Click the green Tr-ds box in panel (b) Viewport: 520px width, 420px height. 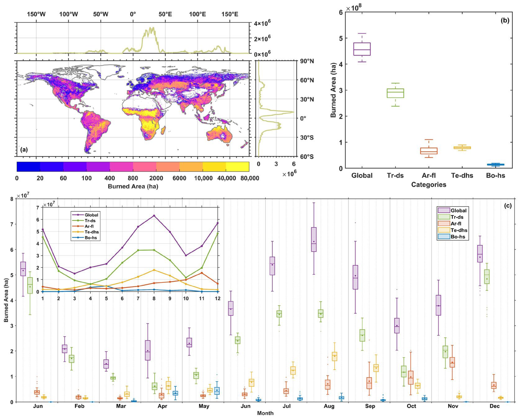coord(395,93)
